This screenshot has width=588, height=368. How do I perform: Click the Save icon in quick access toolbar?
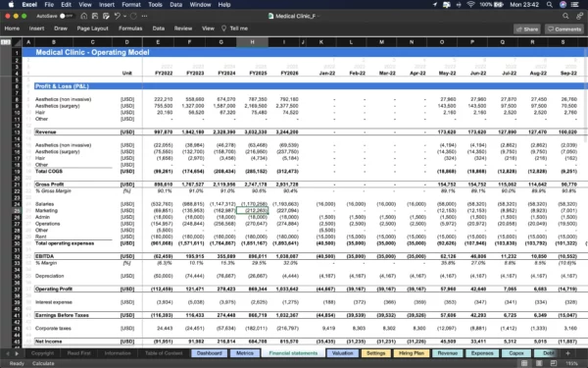point(95,16)
